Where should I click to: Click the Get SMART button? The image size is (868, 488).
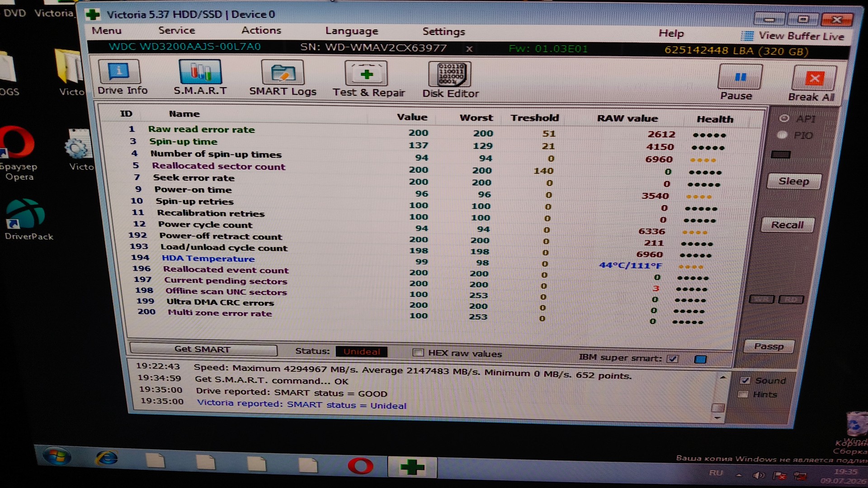(x=203, y=349)
